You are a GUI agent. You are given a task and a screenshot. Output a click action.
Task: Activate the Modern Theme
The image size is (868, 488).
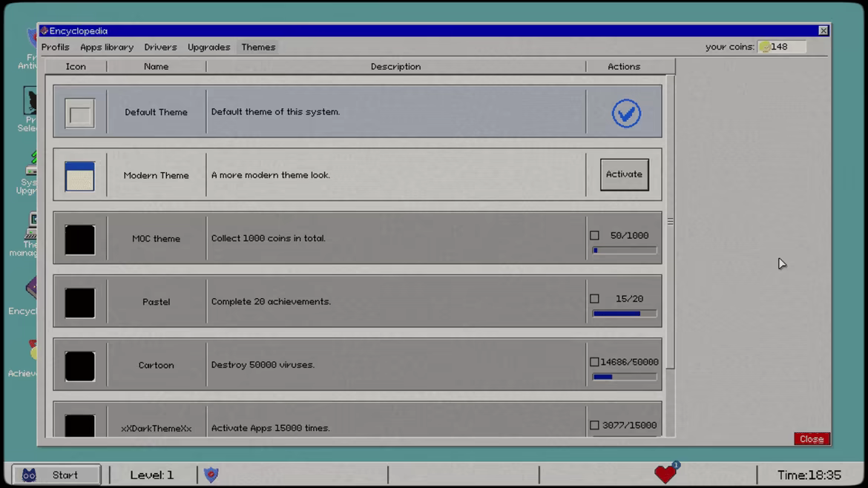coord(625,174)
